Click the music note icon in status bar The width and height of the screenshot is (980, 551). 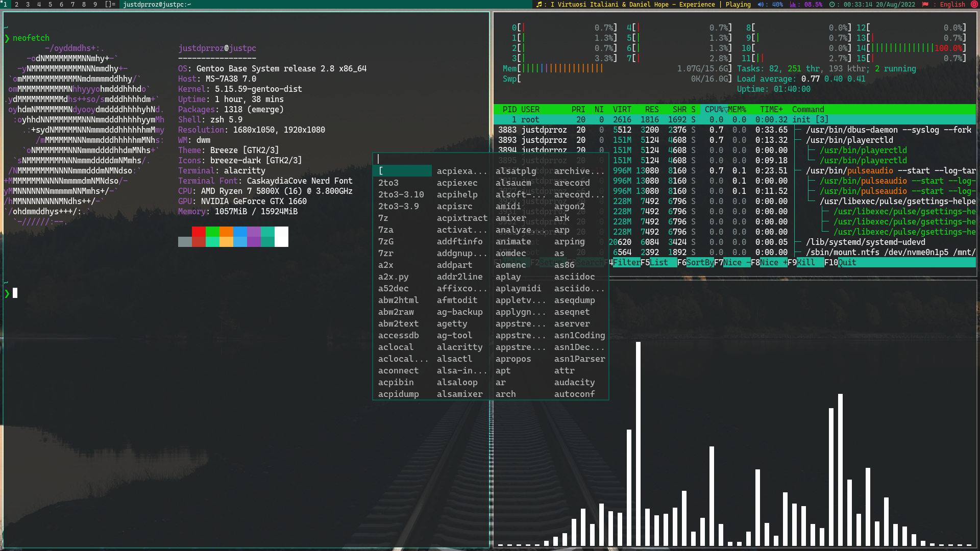click(539, 5)
